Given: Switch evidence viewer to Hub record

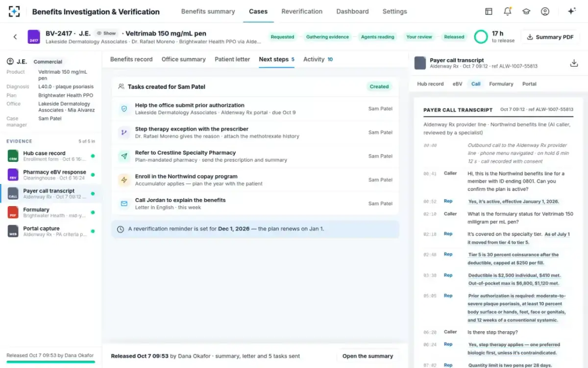Looking at the screenshot, I should (430, 84).
